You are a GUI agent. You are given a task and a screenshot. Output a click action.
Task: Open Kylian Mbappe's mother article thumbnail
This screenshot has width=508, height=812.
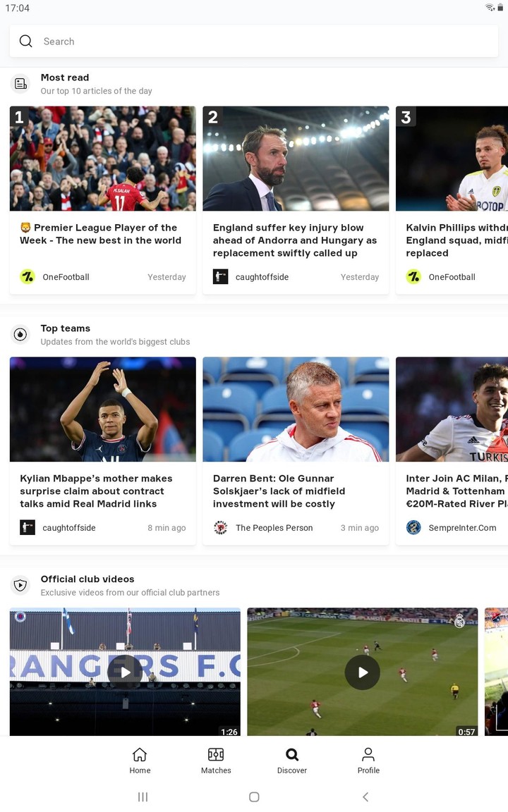tap(102, 409)
